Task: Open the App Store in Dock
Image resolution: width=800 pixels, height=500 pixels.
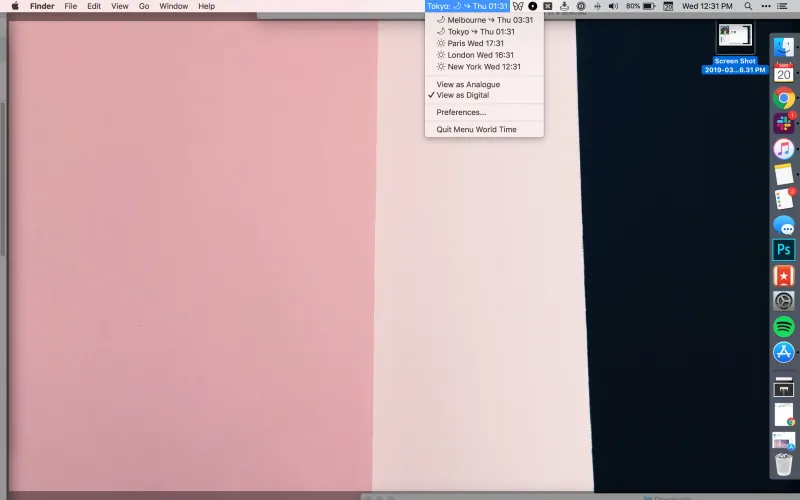Action: coord(784,352)
